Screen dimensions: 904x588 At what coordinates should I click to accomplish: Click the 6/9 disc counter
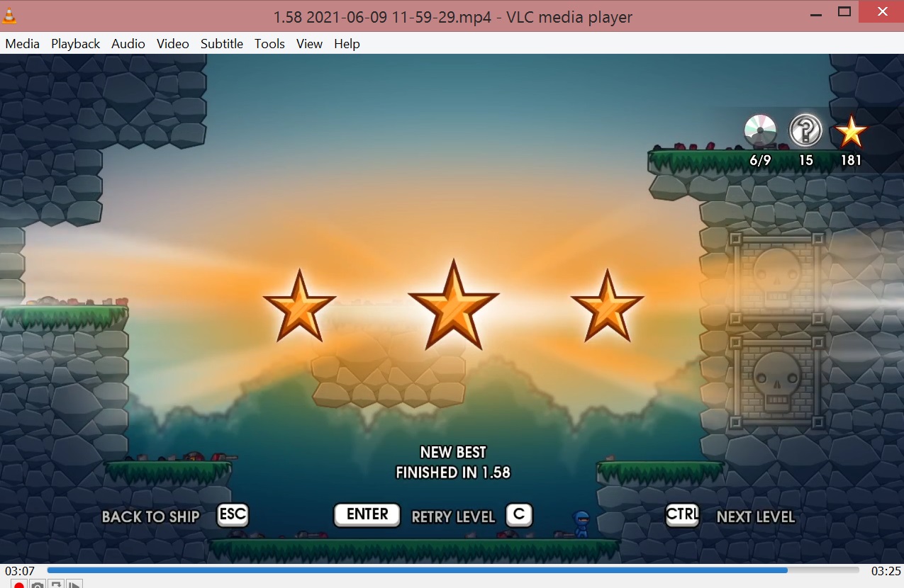click(760, 160)
